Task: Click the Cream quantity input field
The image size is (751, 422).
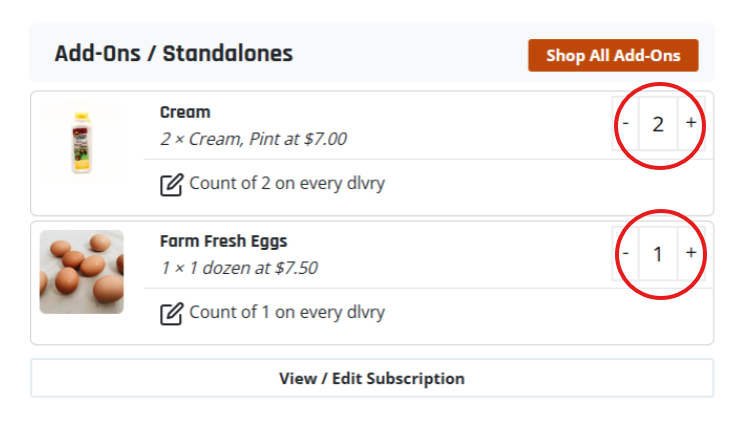Action: coord(658,124)
